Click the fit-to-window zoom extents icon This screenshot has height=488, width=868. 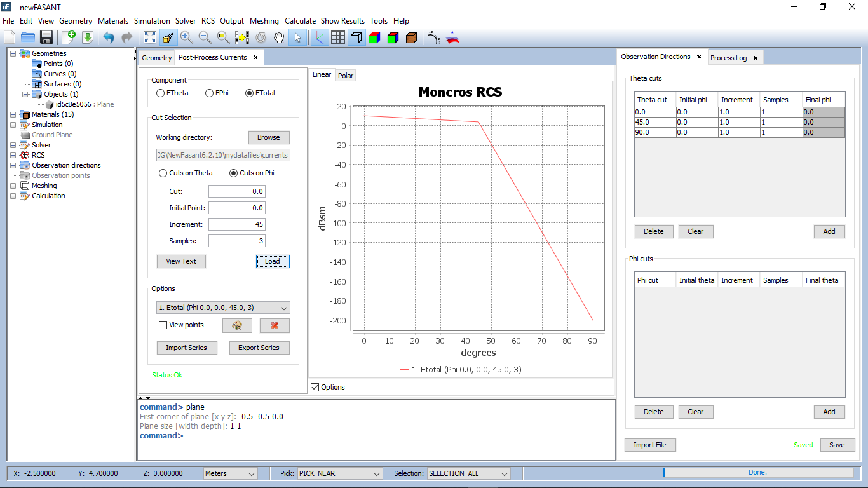[x=149, y=37]
